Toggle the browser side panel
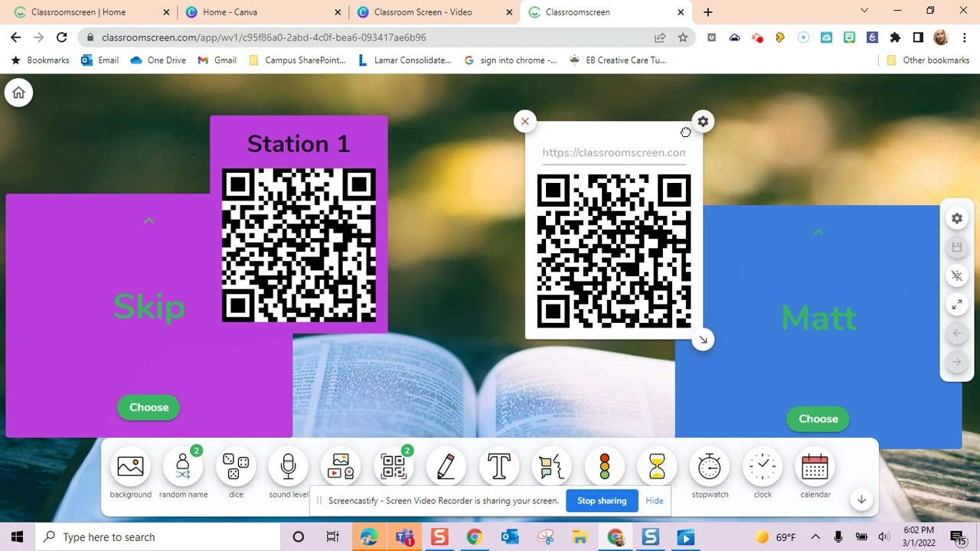Screen dimensions: 980x551 point(918,37)
